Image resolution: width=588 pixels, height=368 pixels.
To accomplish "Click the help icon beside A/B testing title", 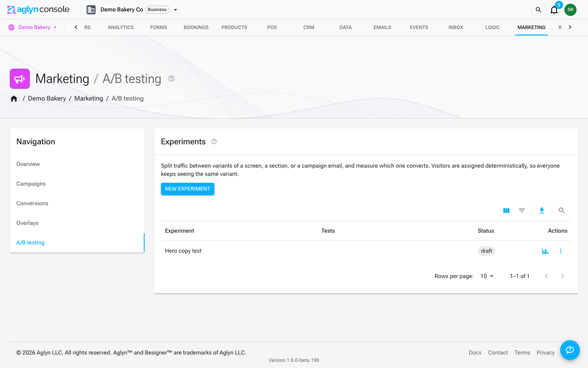I will click(x=171, y=79).
